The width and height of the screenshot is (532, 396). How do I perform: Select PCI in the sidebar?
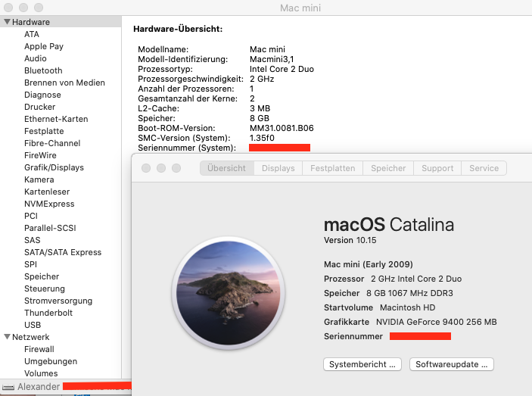[31, 216]
